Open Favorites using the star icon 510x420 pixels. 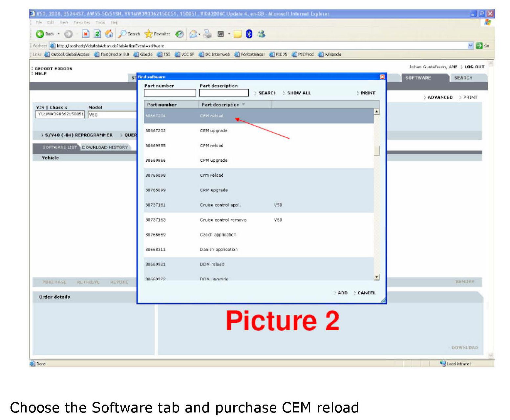coord(149,34)
